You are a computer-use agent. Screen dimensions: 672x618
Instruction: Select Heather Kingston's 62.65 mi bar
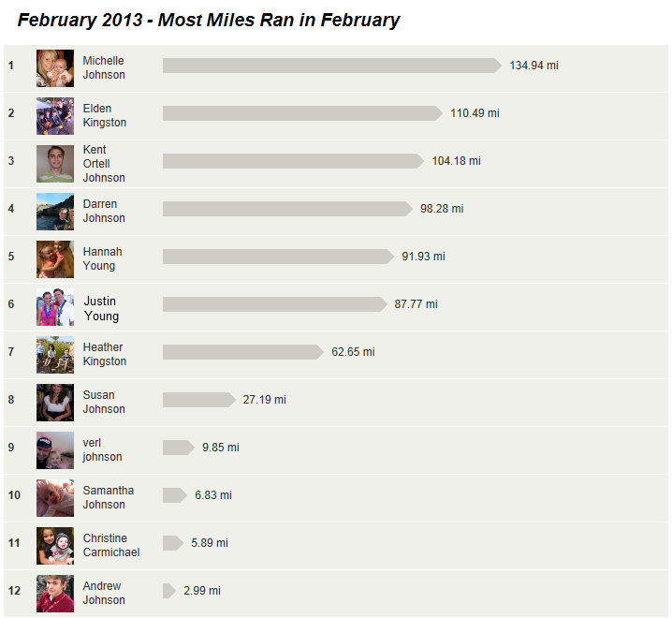coord(243,352)
